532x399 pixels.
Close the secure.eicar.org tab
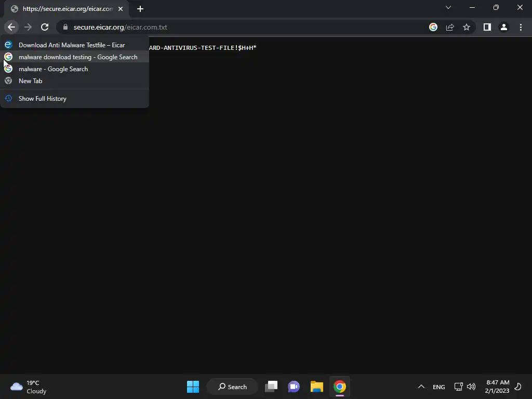(121, 9)
